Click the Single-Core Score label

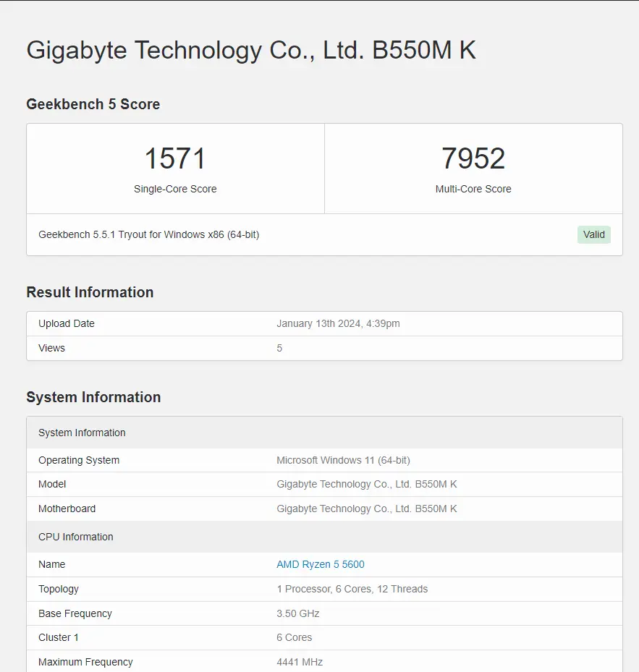coord(175,189)
